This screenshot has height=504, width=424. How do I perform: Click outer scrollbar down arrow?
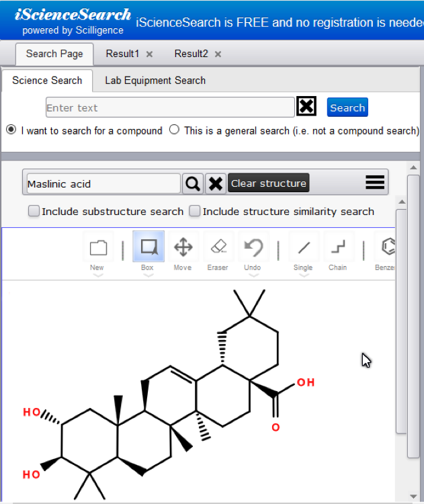tap(413, 497)
